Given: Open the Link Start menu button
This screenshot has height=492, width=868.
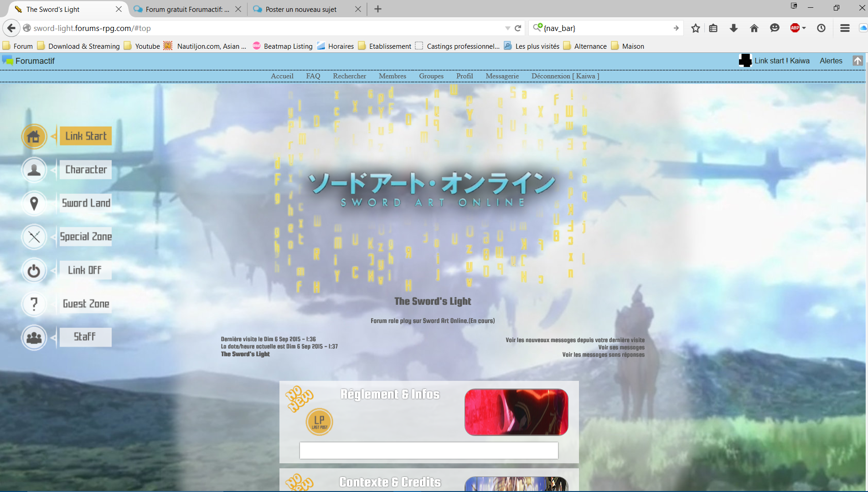Looking at the screenshot, I should click(86, 136).
